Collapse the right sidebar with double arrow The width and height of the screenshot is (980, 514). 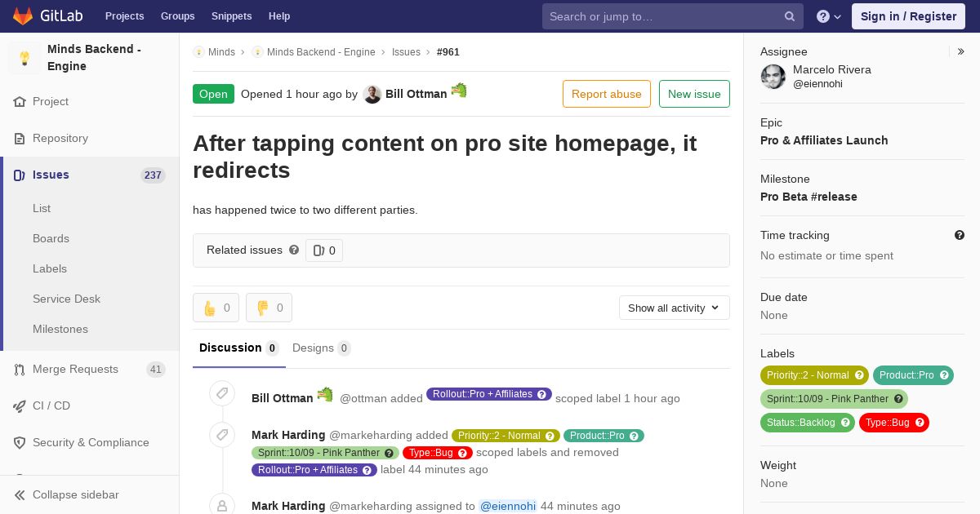[961, 51]
